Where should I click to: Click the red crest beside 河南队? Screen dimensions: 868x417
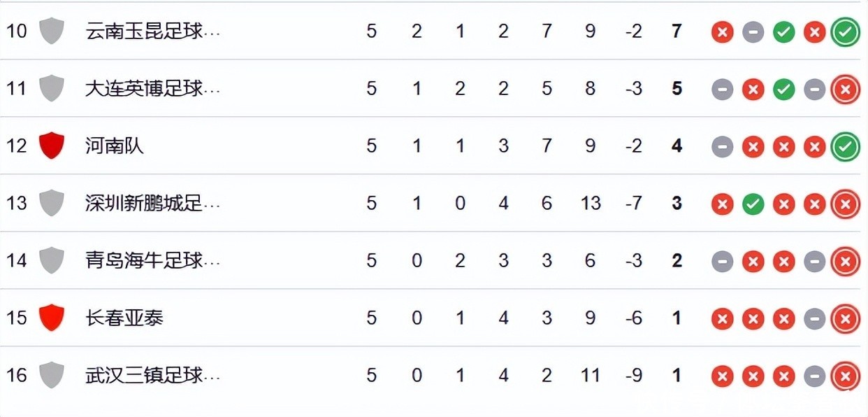point(52,146)
